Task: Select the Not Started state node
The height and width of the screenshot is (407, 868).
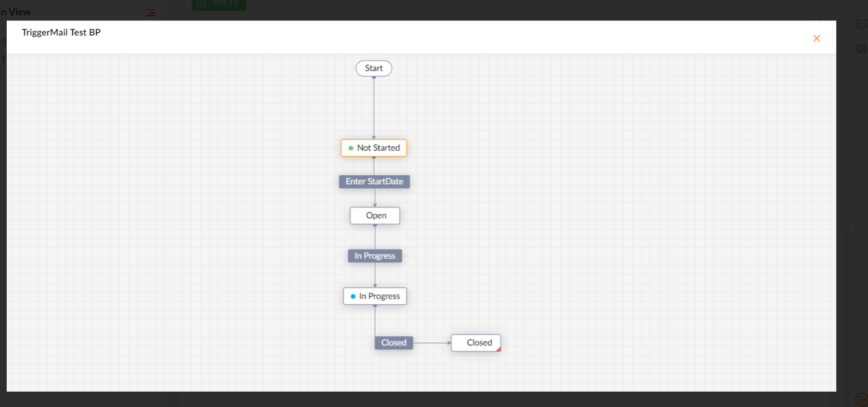Action: pos(374,148)
